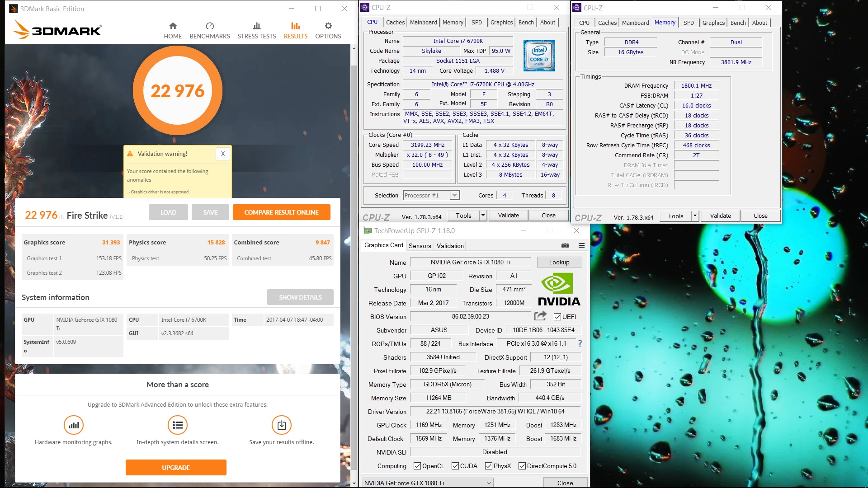This screenshot has height=488, width=868.
Task: Click the 3DMark title bar icon
Action: tap(14, 9)
